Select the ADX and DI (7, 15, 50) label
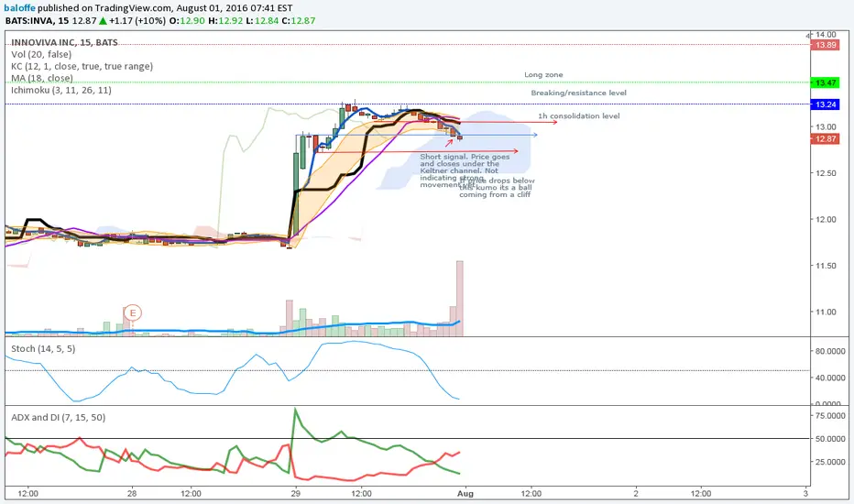 [x=59, y=417]
